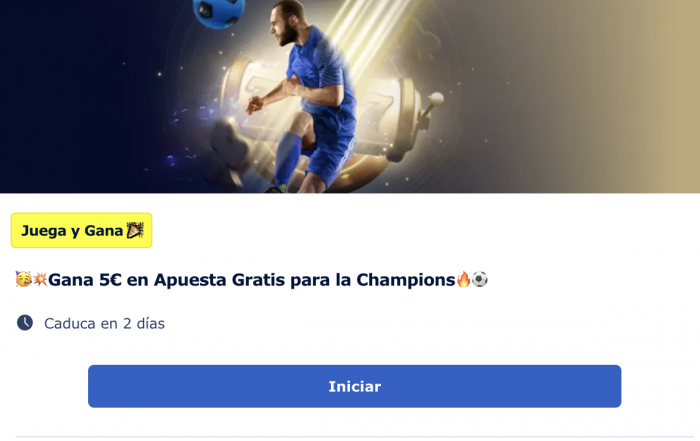This screenshot has width=700, height=441.
Task: Click the divider line below Iniciar
Action: tap(354, 437)
